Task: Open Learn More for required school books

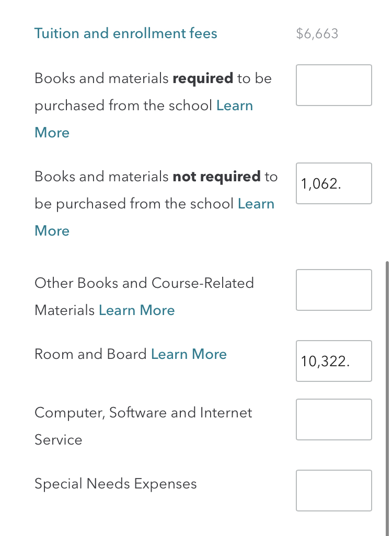Action: click(234, 106)
